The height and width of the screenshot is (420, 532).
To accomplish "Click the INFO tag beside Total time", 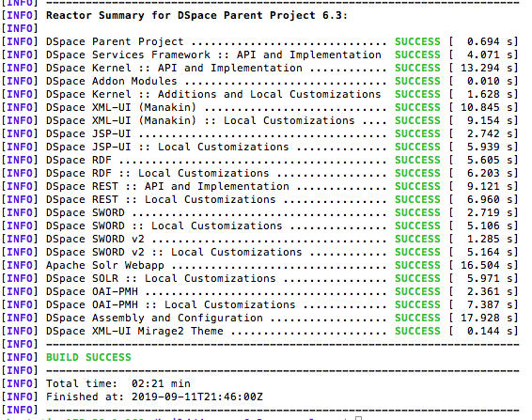I will click(x=19, y=383).
